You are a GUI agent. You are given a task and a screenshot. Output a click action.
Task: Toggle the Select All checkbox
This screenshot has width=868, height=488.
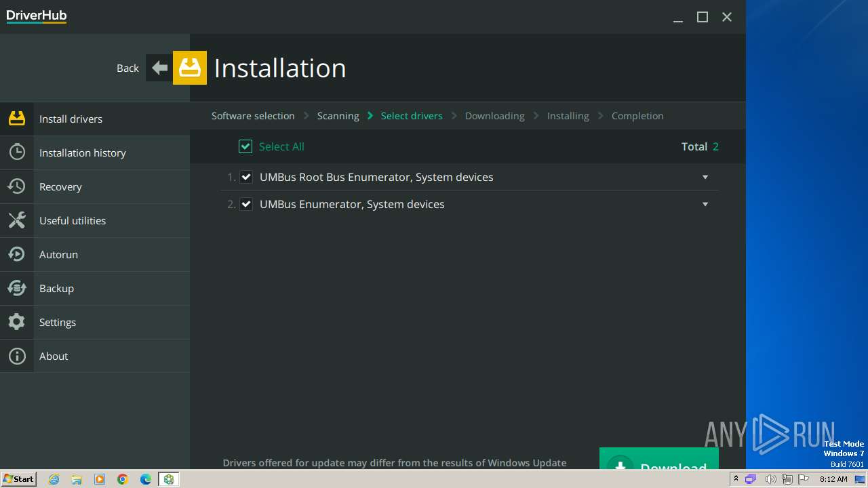coord(245,146)
